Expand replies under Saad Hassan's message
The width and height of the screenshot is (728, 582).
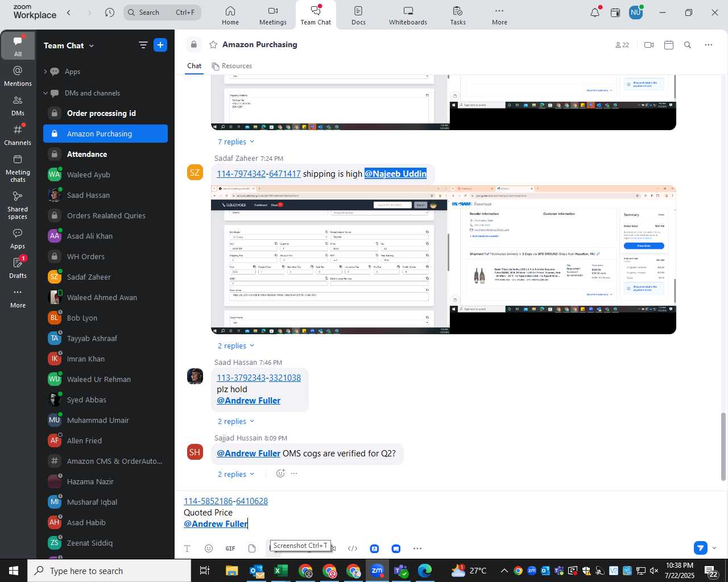[235, 421]
